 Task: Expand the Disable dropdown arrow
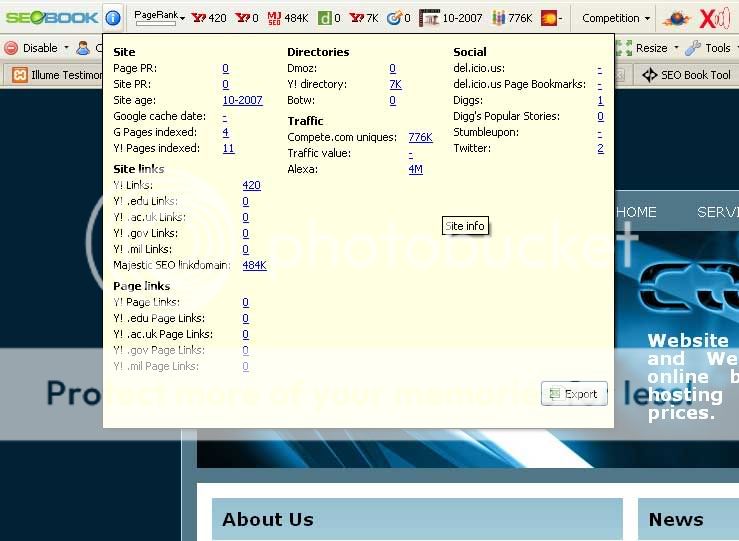pos(66,48)
